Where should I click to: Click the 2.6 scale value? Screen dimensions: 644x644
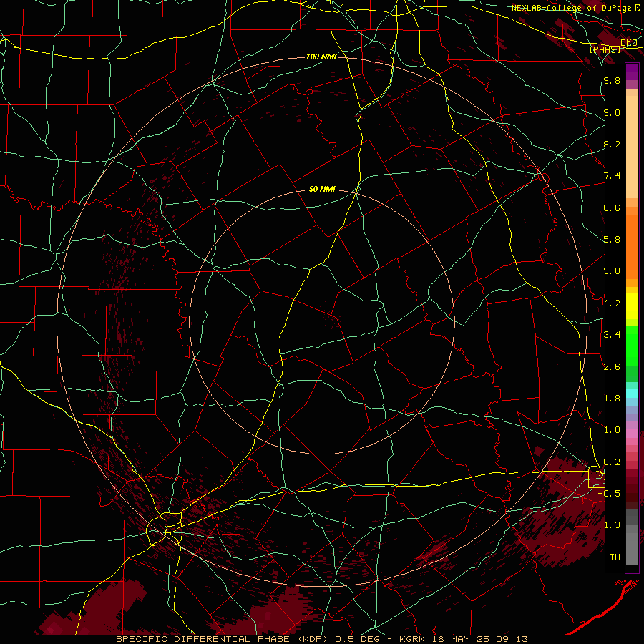click(x=612, y=367)
